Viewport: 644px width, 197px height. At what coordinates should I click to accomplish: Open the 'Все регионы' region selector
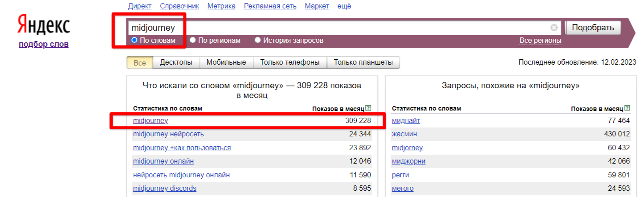click(540, 41)
